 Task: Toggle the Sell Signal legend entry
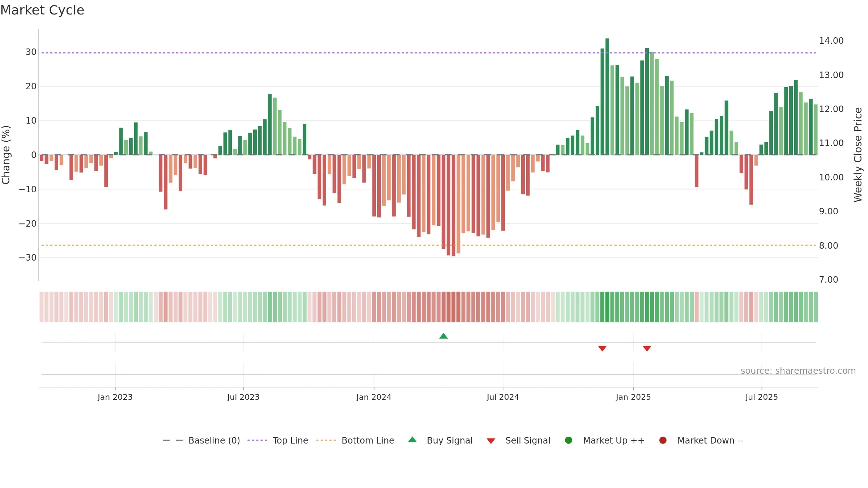click(x=518, y=440)
